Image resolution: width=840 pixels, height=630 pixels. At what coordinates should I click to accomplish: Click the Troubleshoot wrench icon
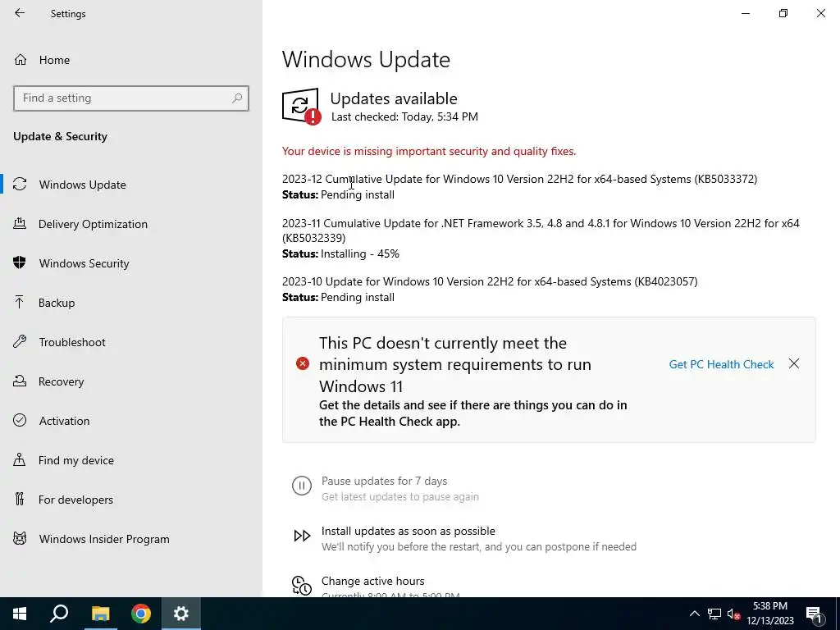pyautogui.click(x=20, y=341)
